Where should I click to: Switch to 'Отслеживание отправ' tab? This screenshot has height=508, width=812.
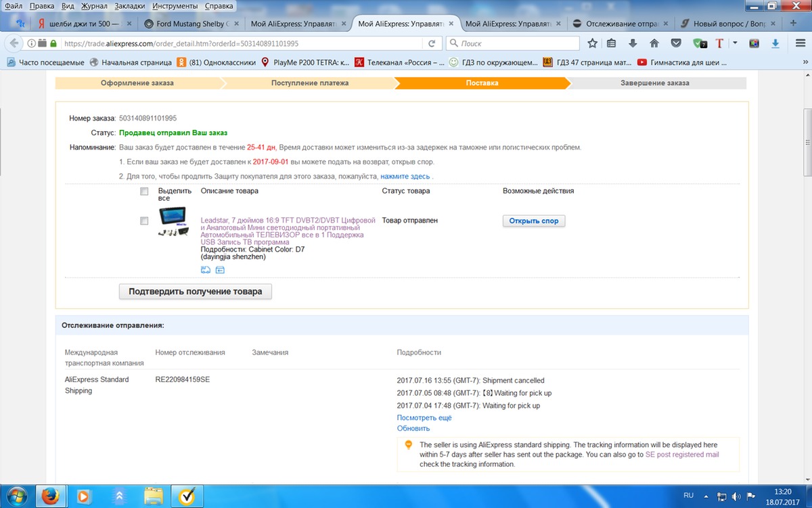(x=620, y=24)
